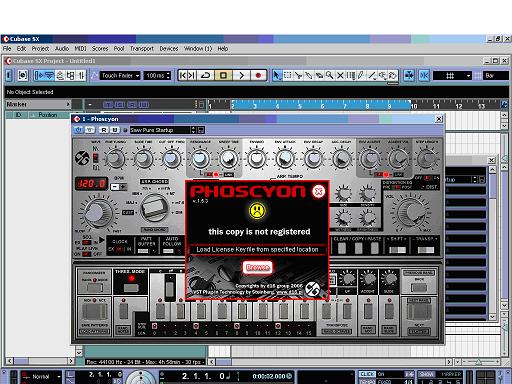The height and width of the screenshot is (384, 512).
Task: Click the Record button in the toolbar
Action: click(258, 76)
